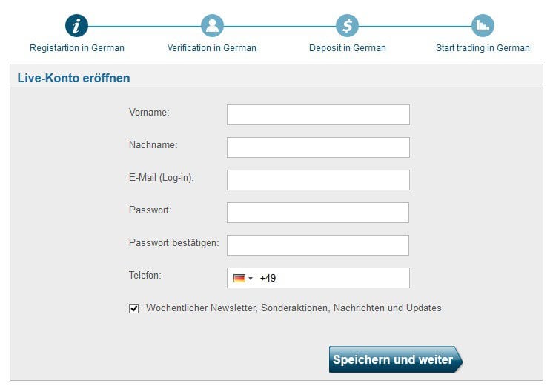This screenshot has height=392, width=550.
Task: Click the Telefon number field after +49
Action: pyautogui.click(x=340, y=278)
